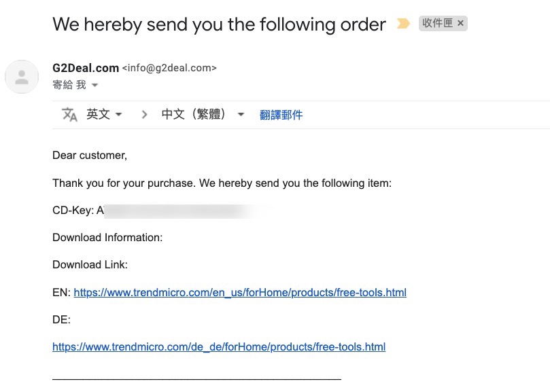
Task: Click the 翻譯郵件 translate message link
Action: 281,115
